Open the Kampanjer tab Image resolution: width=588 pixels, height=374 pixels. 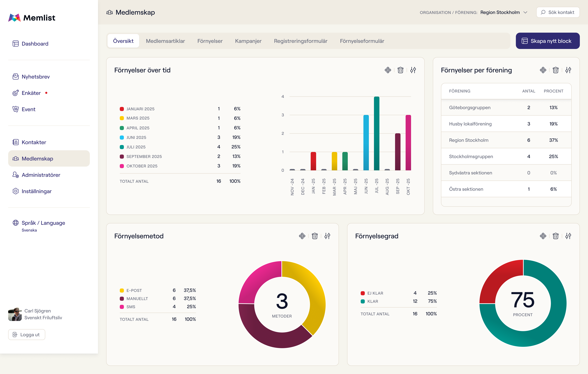point(248,41)
